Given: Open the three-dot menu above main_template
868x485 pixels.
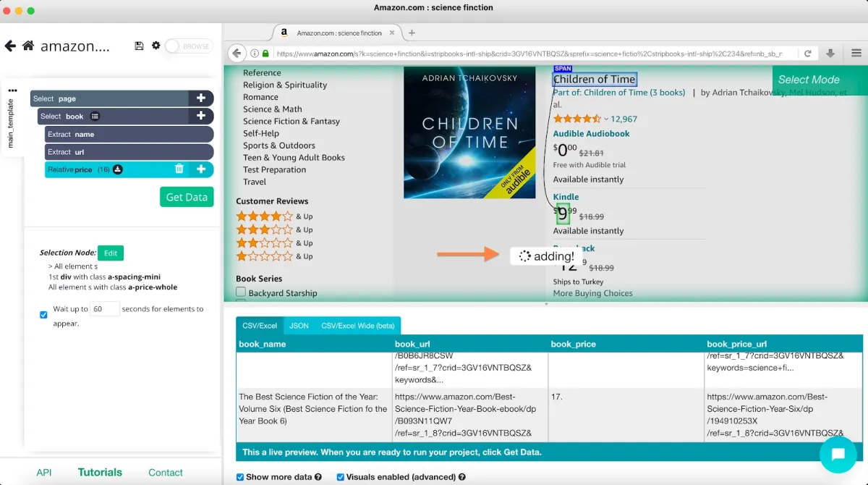Looking at the screenshot, I should tap(12, 90).
